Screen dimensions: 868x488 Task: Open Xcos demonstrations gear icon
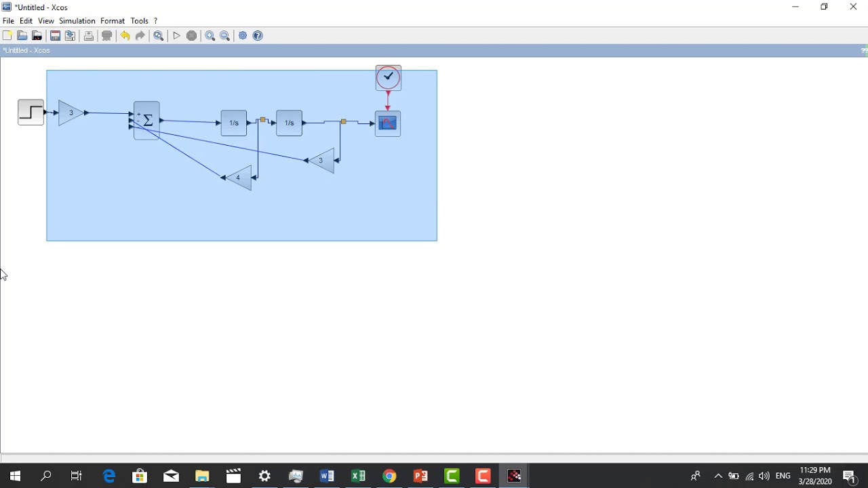pos(243,36)
